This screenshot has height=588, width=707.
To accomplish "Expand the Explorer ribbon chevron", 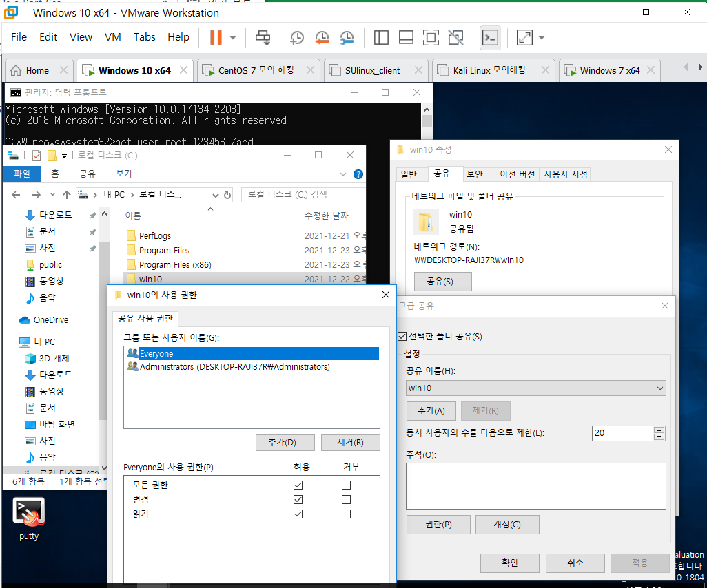I will tap(343, 174).
